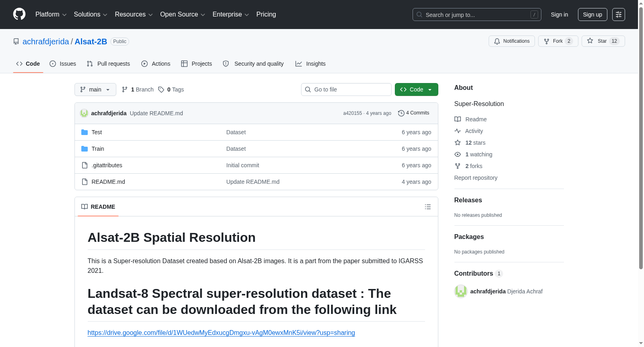Open the Pull requests tab
Viewport: 644px width, 347px height.
(108, 64)
